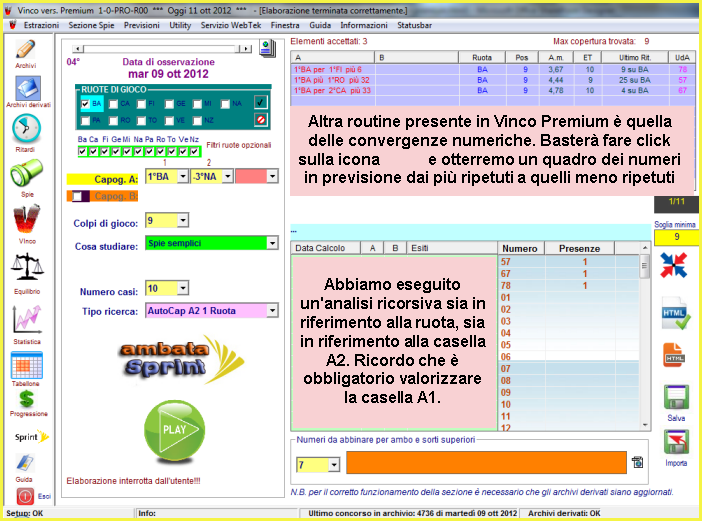The height and width of the screenshot is (521, 702).
Task: Select the row 1°BA per 1°FI più 6
Action: [x=492, y=69]
